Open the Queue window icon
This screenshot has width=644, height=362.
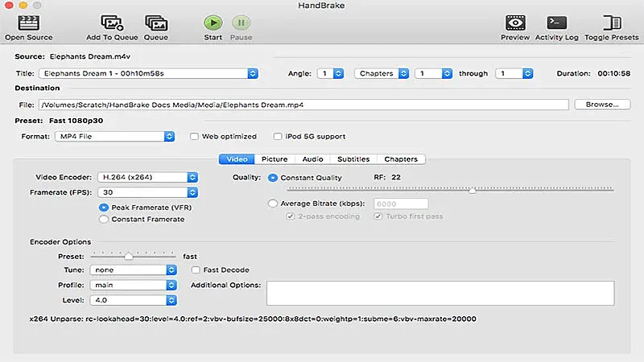(156, 23)
